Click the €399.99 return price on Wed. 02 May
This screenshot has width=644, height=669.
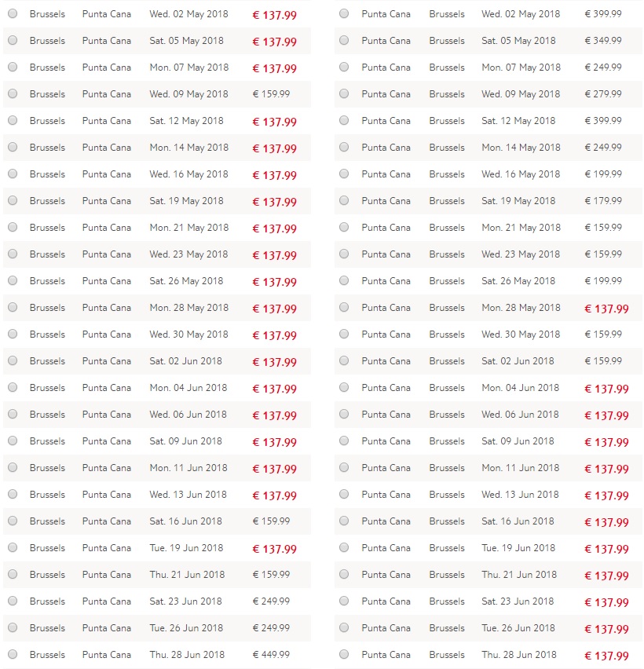[603, 13]
